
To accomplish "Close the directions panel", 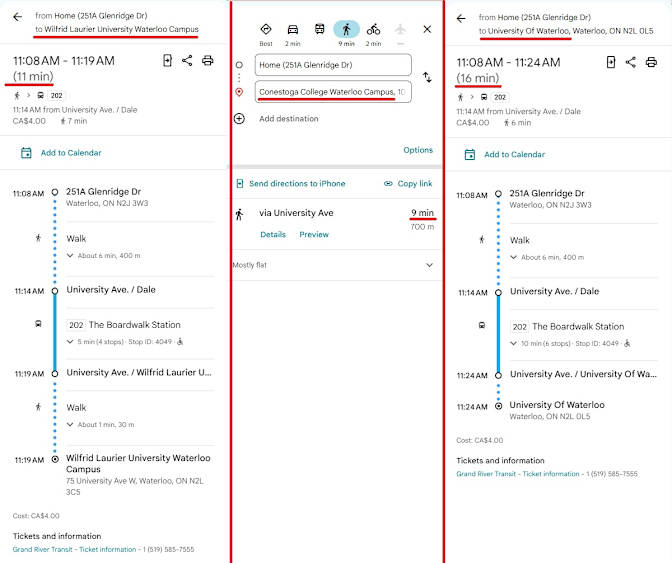I will [427, 29].
